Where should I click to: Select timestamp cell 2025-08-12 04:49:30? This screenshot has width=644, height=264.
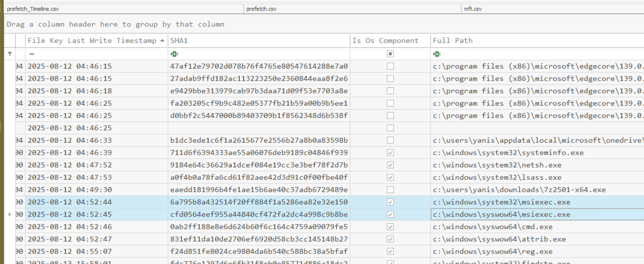97,190
